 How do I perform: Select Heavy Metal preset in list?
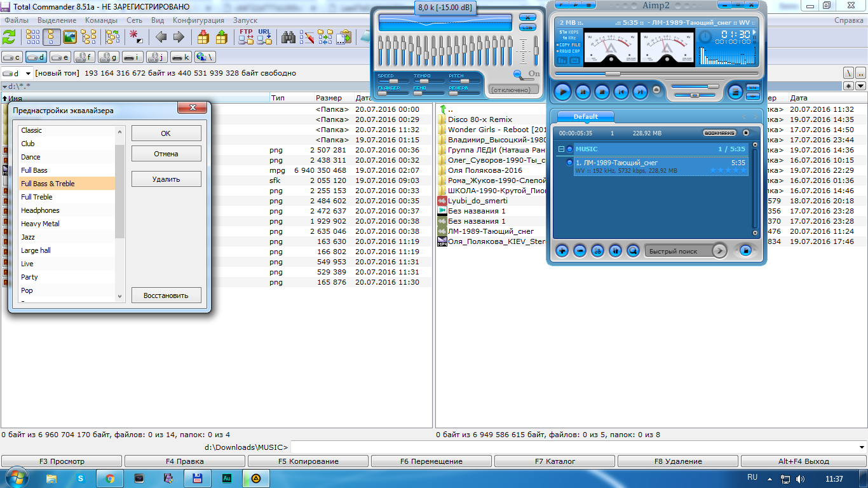pyautogui.click(x=67, y=224)
